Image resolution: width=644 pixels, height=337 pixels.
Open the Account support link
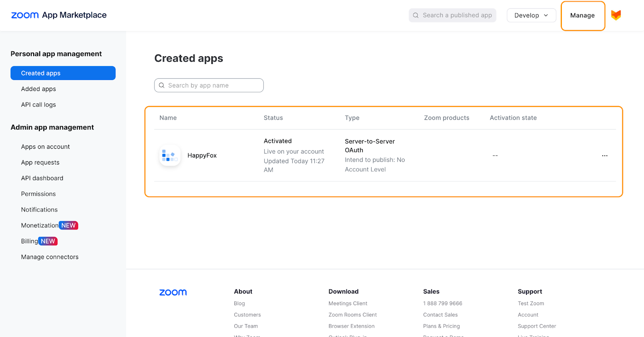tap(528, 315)
